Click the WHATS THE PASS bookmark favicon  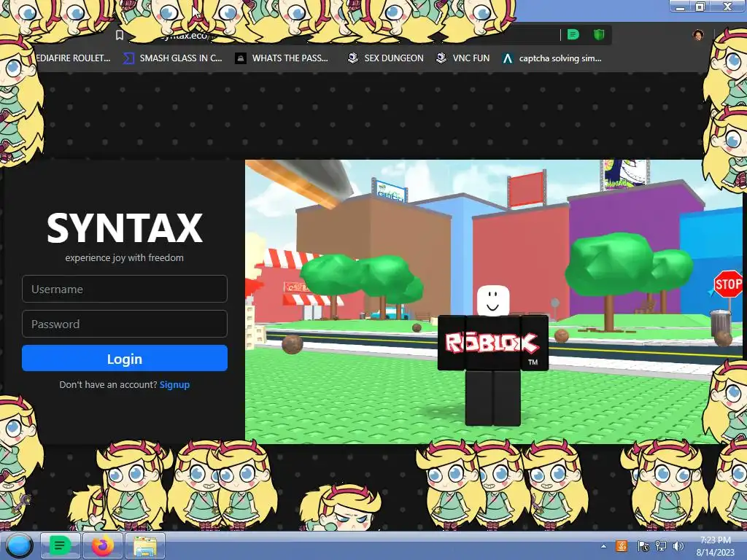(241, 58)
